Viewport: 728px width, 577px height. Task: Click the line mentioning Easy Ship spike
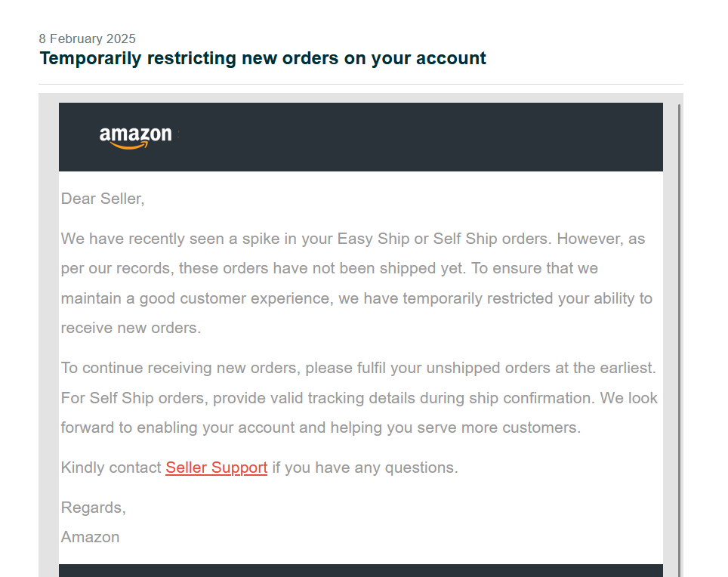coord(353,239)
